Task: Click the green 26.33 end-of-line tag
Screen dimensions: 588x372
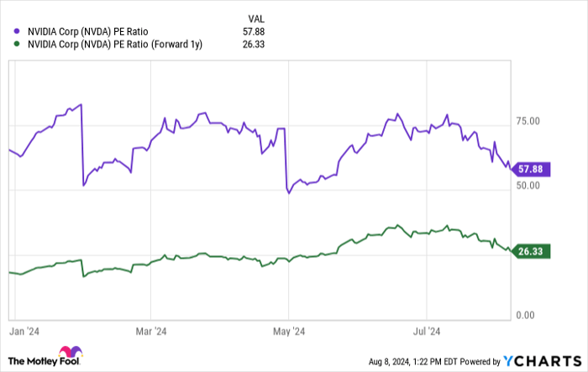Action: click(x=531, y=249)
